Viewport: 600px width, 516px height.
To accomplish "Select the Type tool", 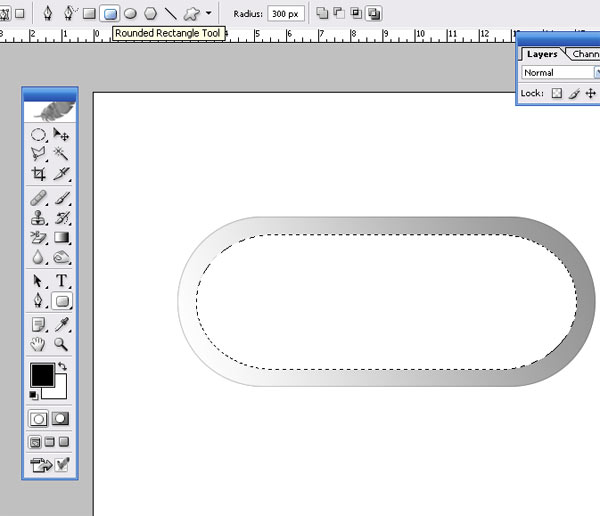I will tap(61, 281).
